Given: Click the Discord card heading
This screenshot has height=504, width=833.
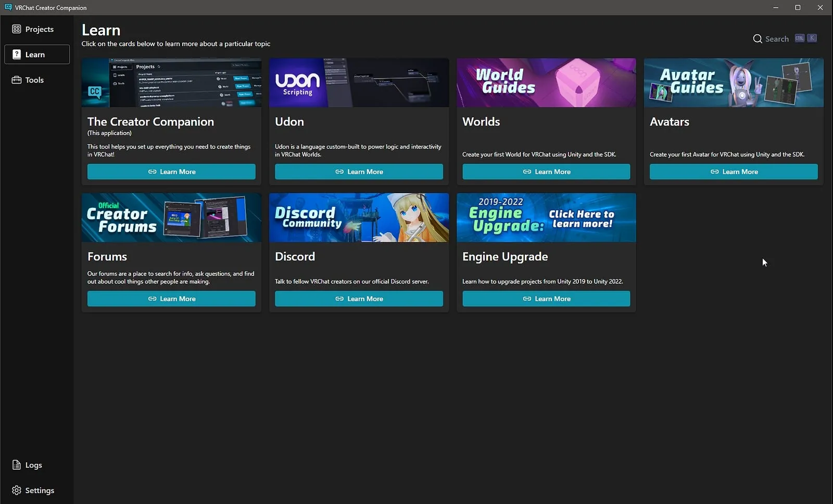Looking at the screenshot, I should (x=295, y=257).
